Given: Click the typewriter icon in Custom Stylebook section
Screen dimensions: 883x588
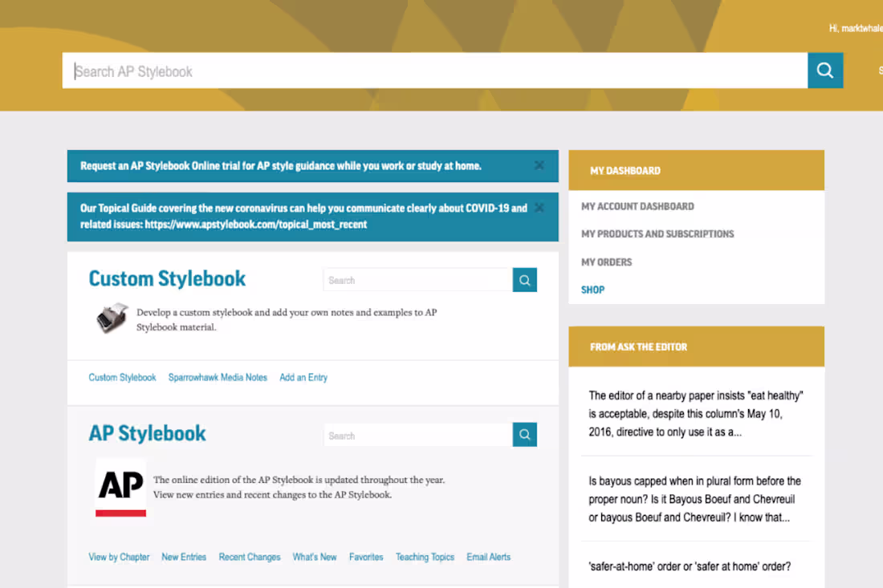Looking at the screenshot, I should click(x=111, y=318).
